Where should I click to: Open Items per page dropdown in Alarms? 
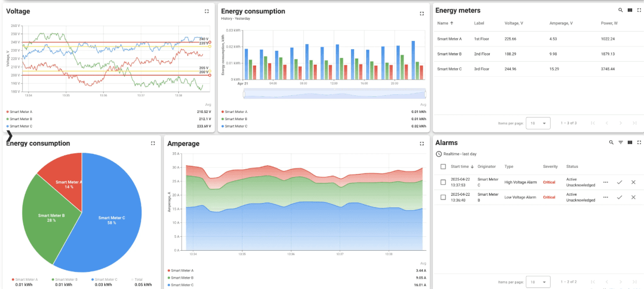pyautogui.click(x=538, y=282)
